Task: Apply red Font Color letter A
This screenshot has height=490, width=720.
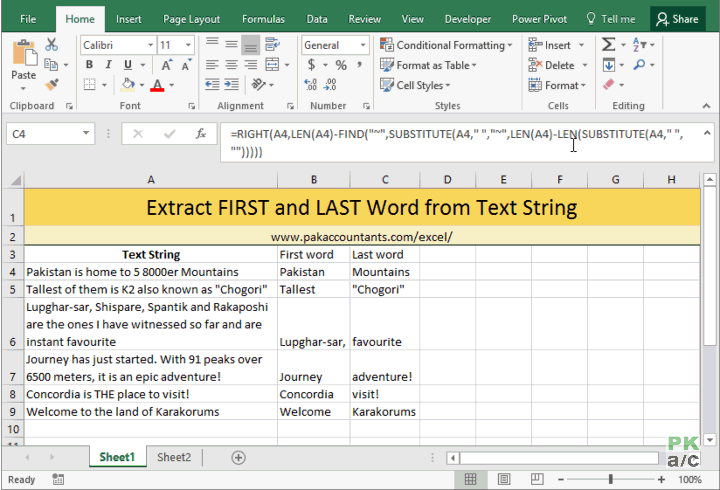Action: pos(157,85)
